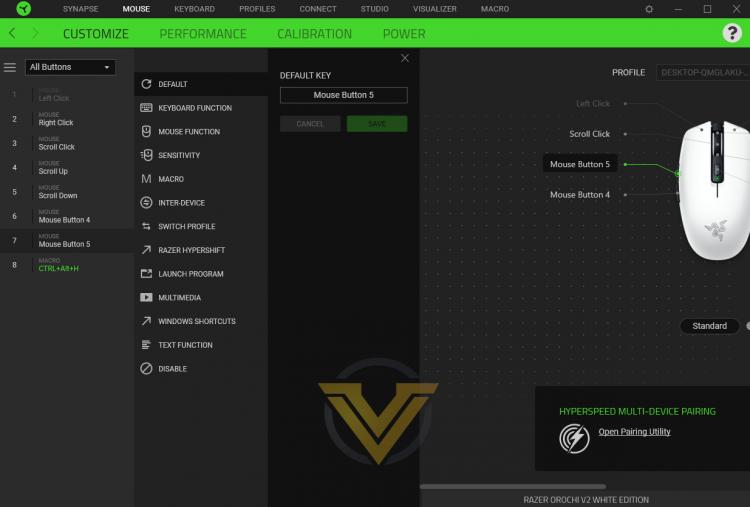
Task: Choose the Disable option icon
Action: click(x=146, y=368)
